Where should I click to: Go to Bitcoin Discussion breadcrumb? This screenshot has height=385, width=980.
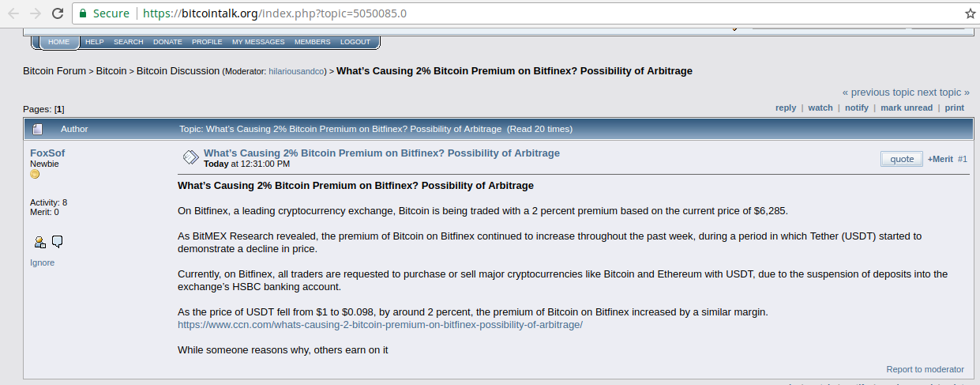[178, 71]
